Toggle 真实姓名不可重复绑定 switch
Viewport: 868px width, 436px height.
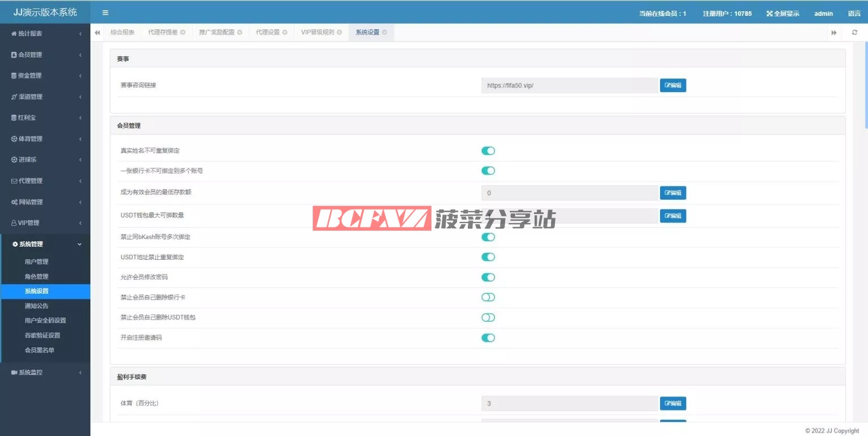[488, 151]
